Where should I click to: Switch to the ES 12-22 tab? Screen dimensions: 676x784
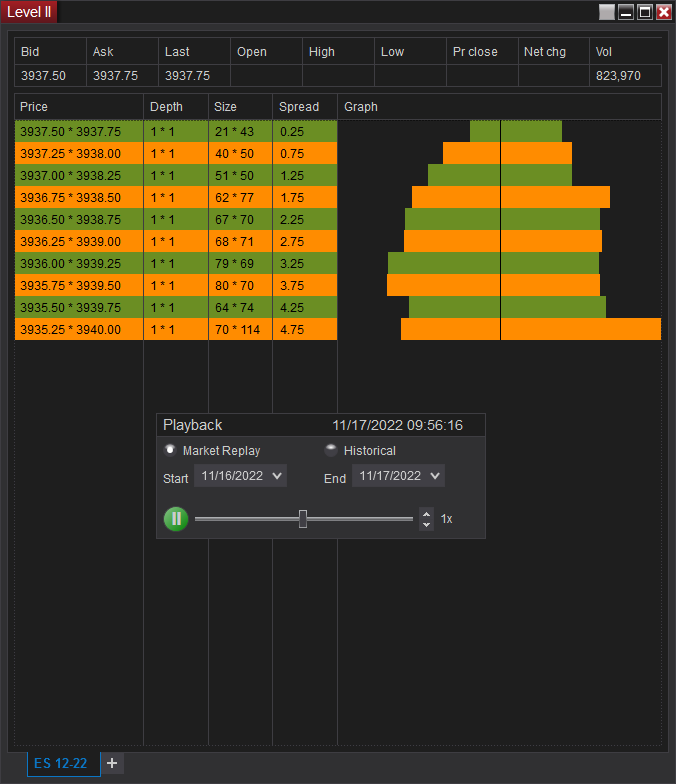(x=60, y=763)
